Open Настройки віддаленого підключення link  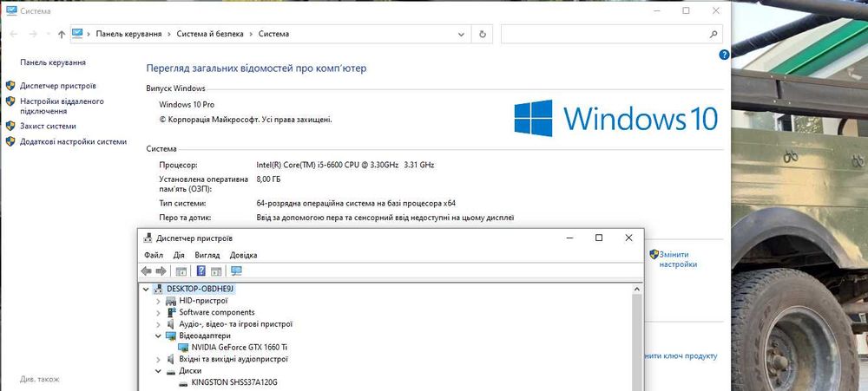[62, 106]
